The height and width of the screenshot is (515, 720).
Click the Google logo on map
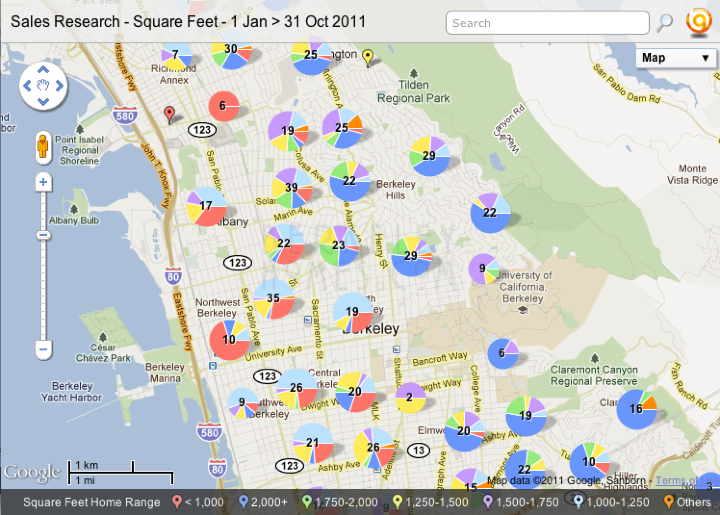click(32, 472)
